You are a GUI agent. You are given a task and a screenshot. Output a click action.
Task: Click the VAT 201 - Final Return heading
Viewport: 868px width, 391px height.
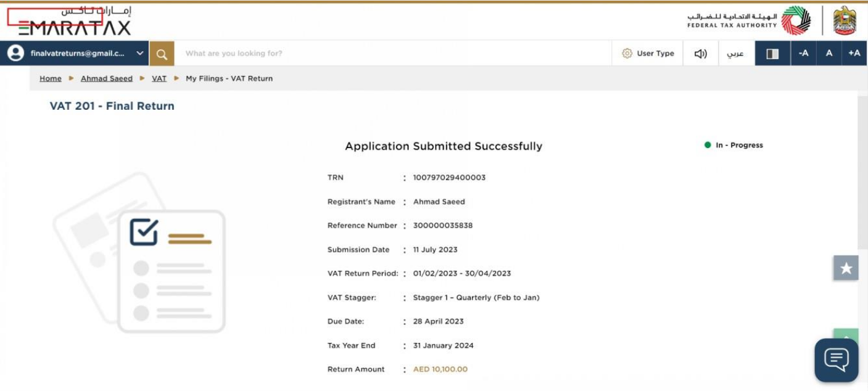click(x=112, y=106)
